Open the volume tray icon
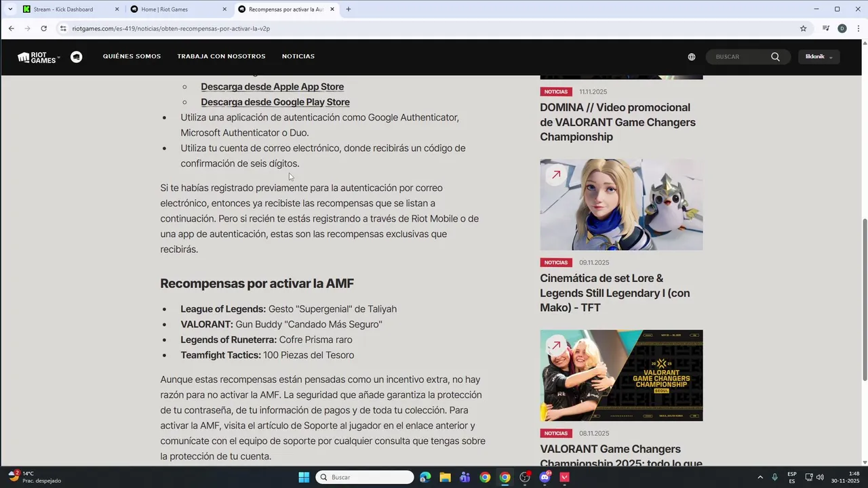Image resolution: width=868 pixels, height=488 pixels. click(x=820, y=477)
